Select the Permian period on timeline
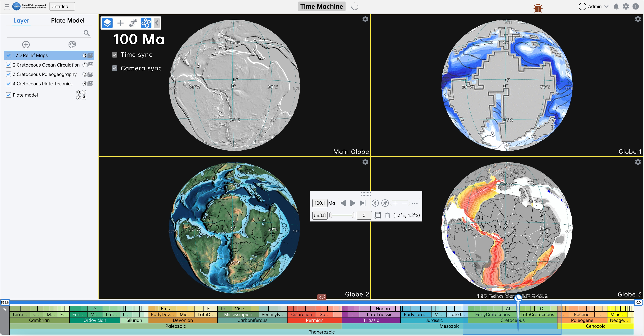The height and width of the screenshot is (336, 644). pyautogui.click(x=314, y=320)
